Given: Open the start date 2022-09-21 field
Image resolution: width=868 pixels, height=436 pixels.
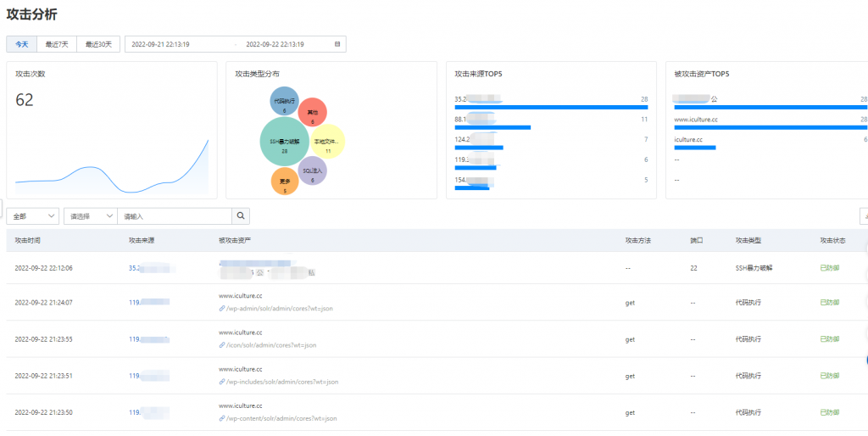Looking at the screenshot, I should coord(161,44).
